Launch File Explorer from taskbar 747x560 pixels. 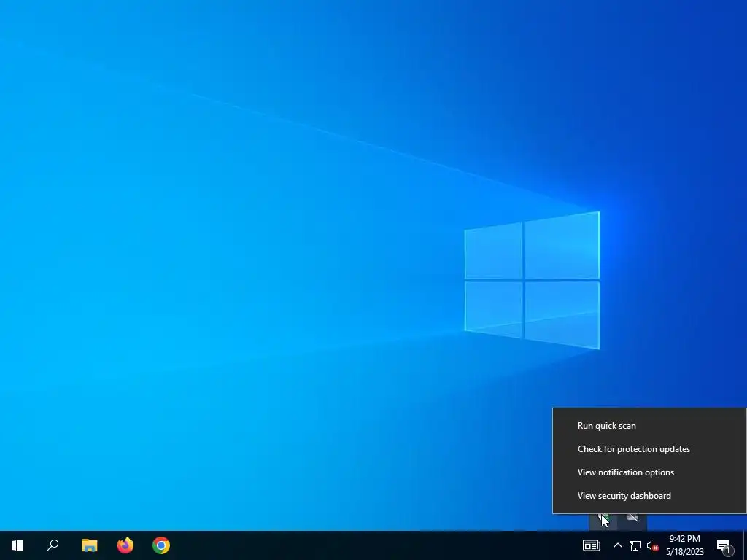pos(89,545)
